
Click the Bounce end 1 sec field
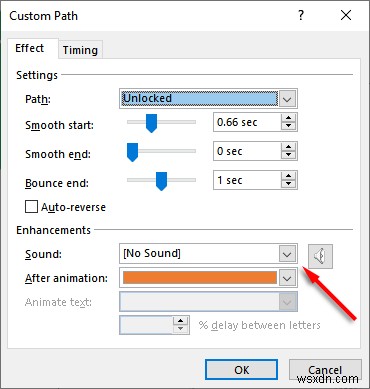[x=248, y=180]
